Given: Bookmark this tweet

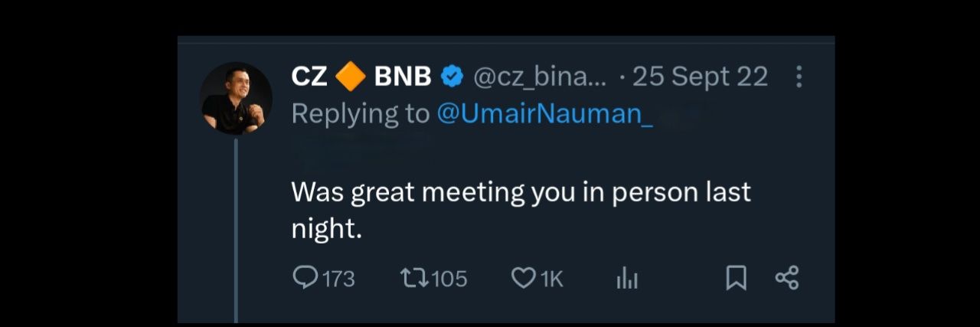Looking at the screenshot, I should (x=736, y=278).
